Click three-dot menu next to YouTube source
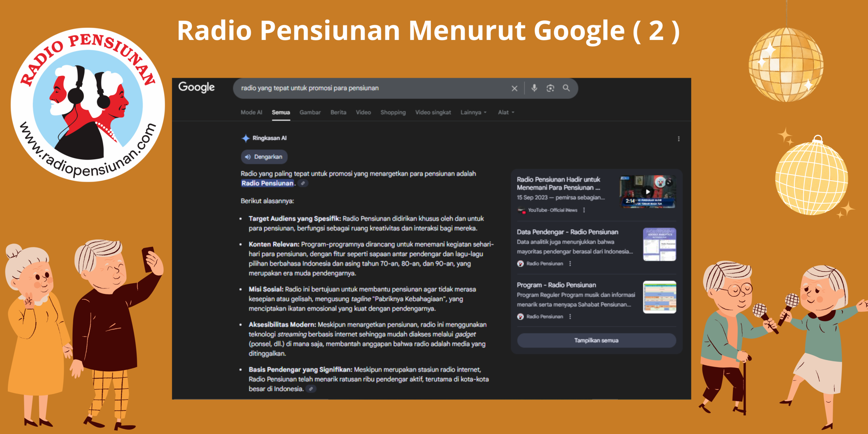The width and height of the screenshot is (868, 434). [x=584, y=210]
